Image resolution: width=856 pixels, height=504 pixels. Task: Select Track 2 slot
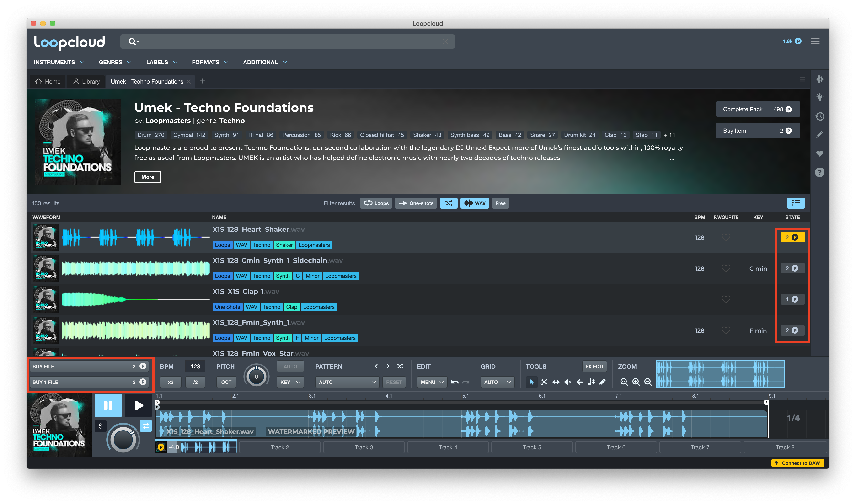279,447
